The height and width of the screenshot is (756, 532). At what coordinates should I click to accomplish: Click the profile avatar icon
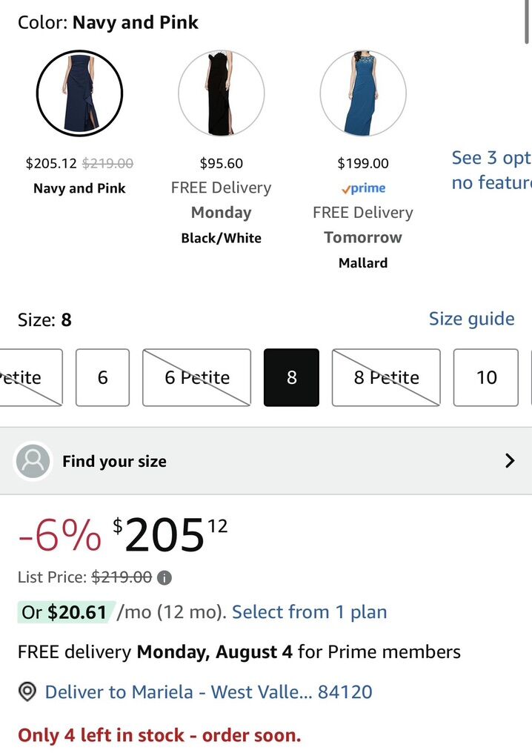coord(33,461)
